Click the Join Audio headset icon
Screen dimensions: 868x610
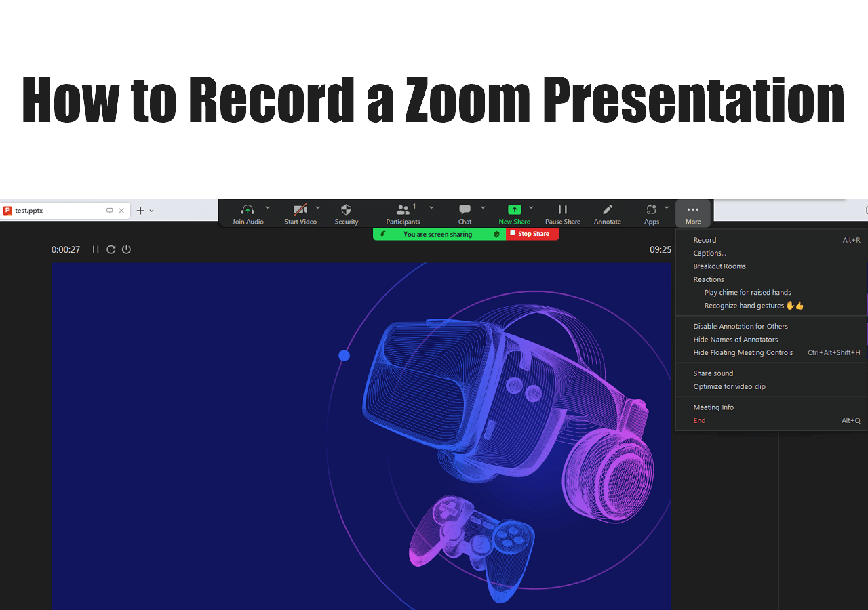coord(248,209)
